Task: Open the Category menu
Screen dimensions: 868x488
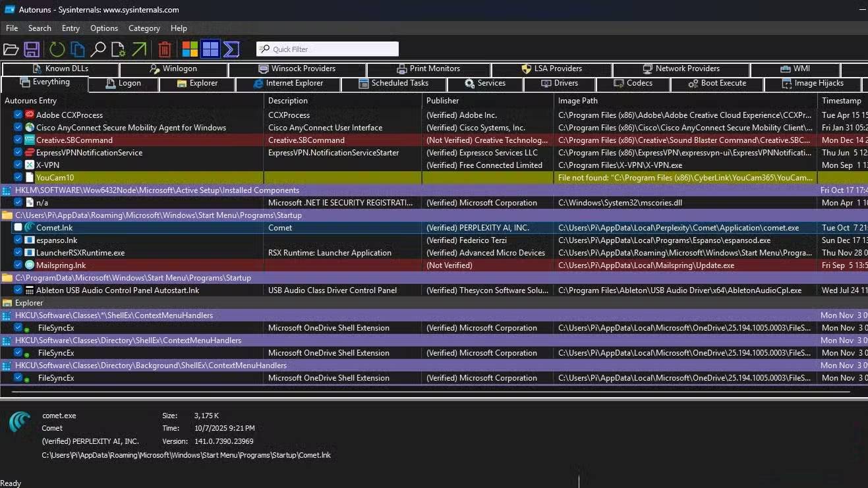Action: tap(144, 28)
